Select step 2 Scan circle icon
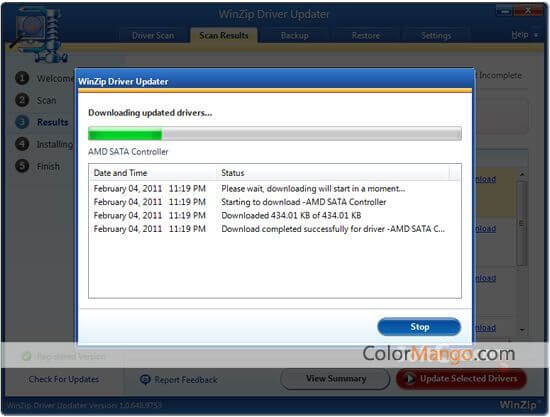 pyautogui.click(x=22, y=100)
